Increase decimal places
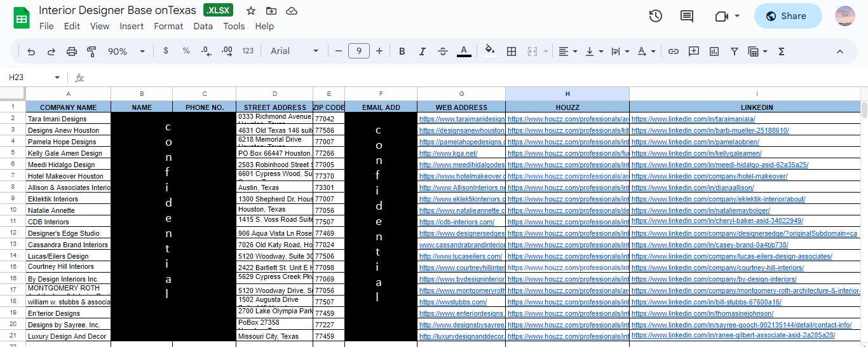The image size is (868, 347). (x=227, y=51)
